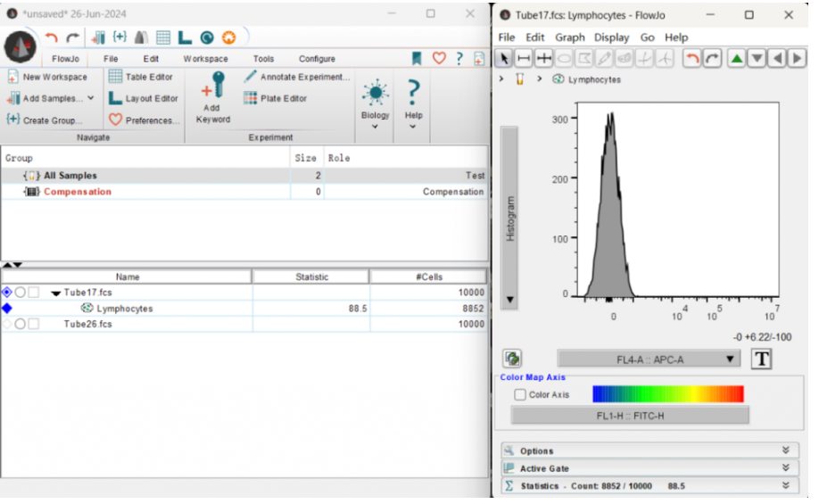Screen dimensions: 819x504
Task: Expand the Help ribbon dropdown
Action: pyautogui.click(x=413, y=127)
